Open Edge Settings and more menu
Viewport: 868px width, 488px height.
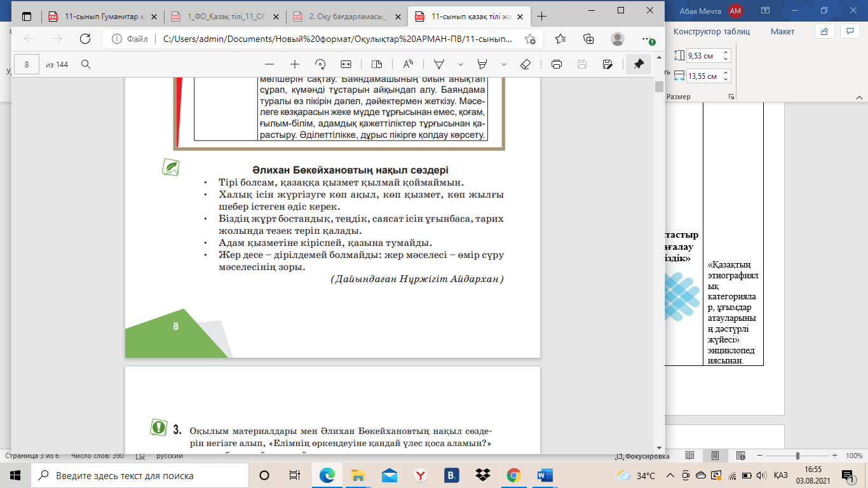pyautogui.click(x=647, y=39)
